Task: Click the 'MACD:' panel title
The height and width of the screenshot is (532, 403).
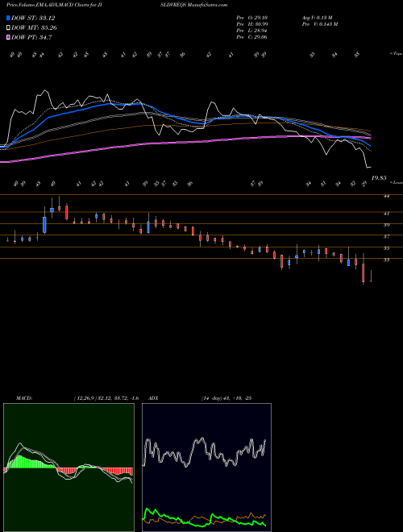Action: pyautogui.click(x=24, y=398)
